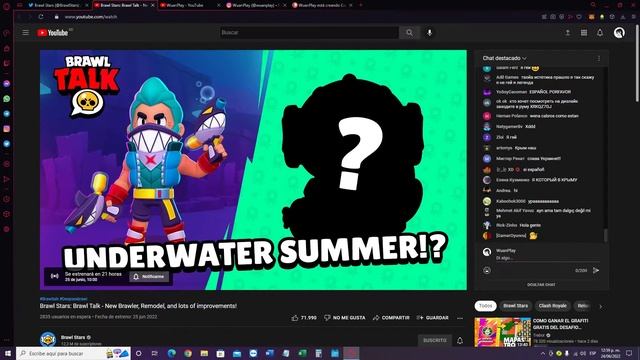Open Microsoft Edge from the taskbar

coord(171,353)
